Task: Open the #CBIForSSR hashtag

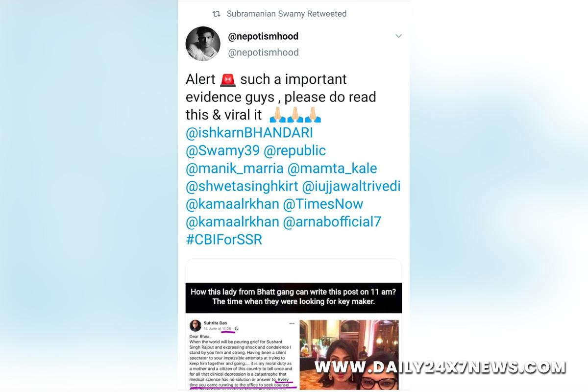Action: click(x=224, y=239)
